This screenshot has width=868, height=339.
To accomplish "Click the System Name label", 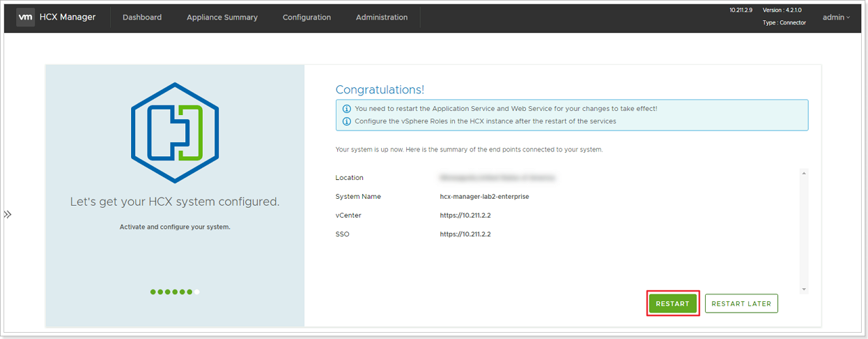I will (x=358, y=197).
